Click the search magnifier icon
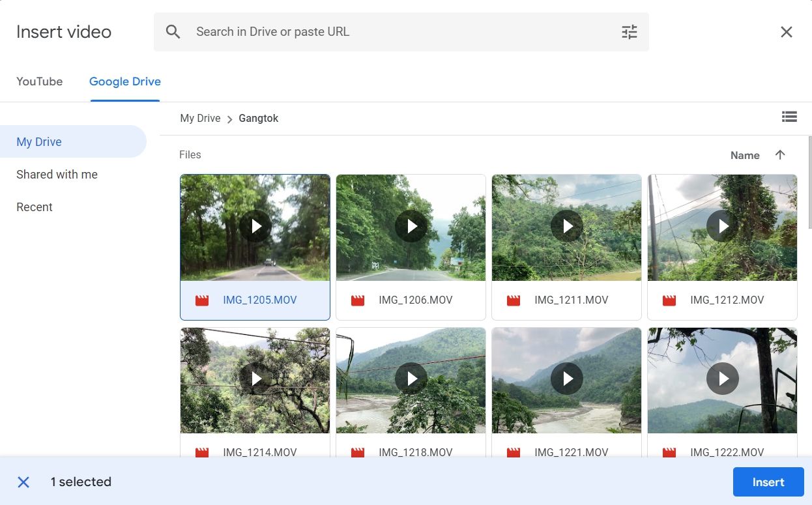The image size is (812, 505). pos(173,31)
